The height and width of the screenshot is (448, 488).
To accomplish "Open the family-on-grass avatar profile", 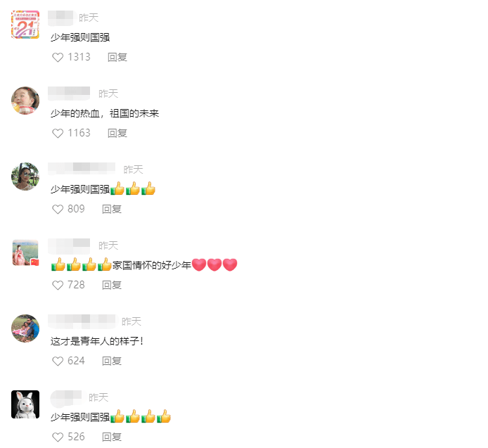I will (25, 328).
